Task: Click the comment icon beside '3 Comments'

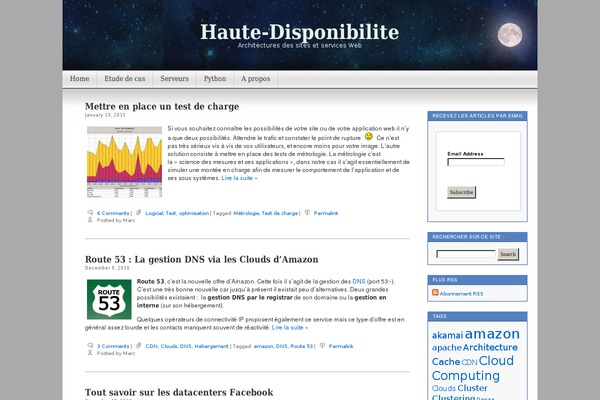Action: (x=90, y=346)
